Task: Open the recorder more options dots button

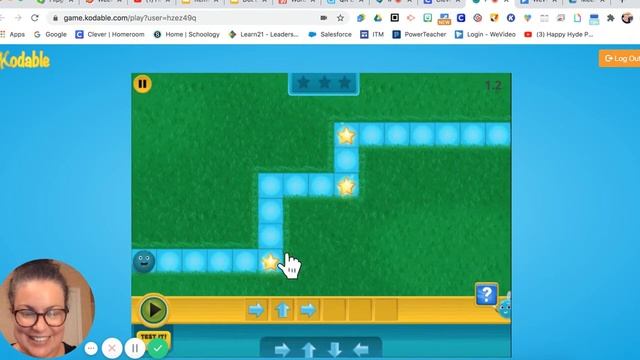Action: [91, 348]
